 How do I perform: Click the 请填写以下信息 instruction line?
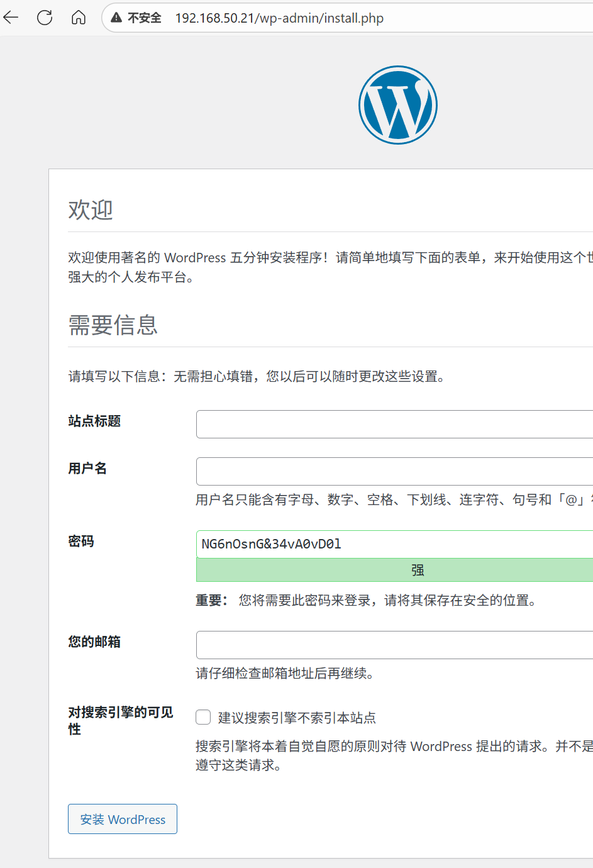pos(258,376)
